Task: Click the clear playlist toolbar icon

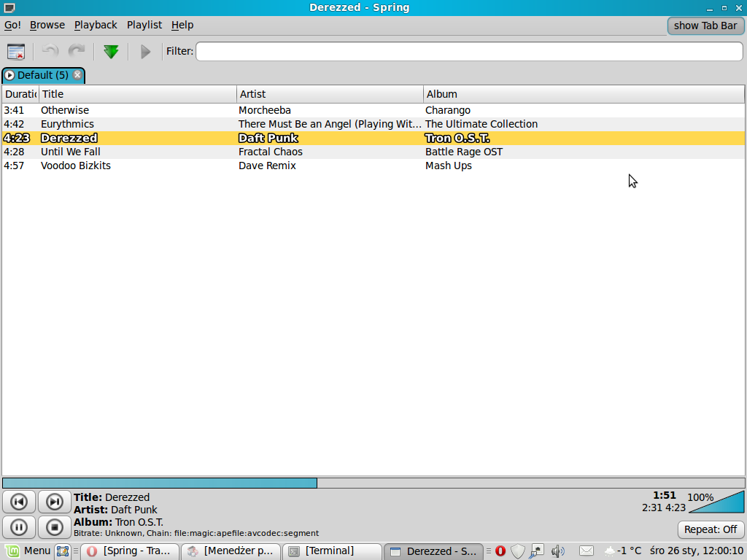Action: tap(16, 52)
